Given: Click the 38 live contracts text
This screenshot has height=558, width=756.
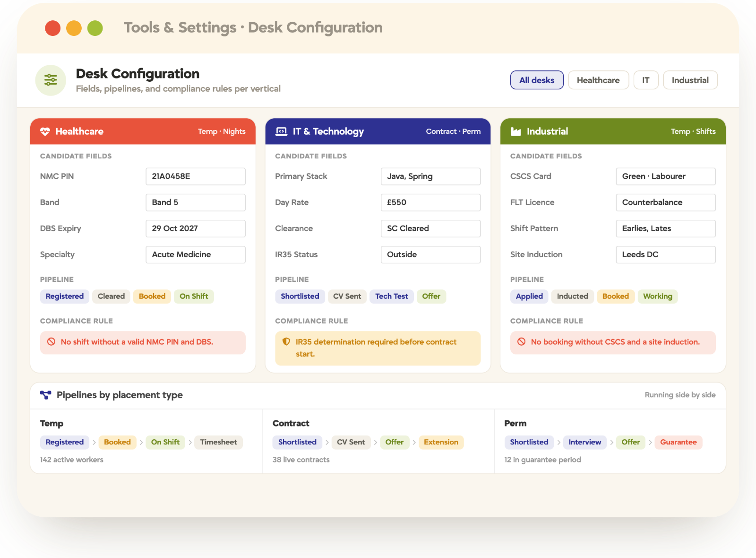Looking at the screenshot, I should pyautogui.click(x=301, y=460).
